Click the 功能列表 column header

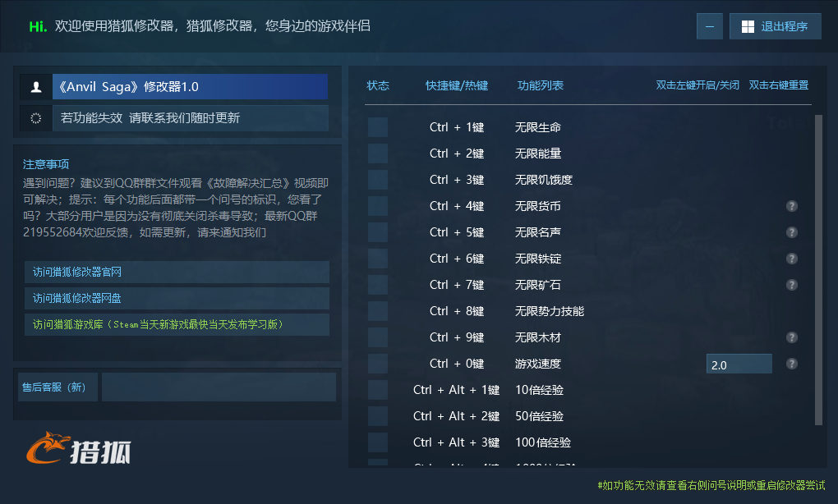[541, 85]
